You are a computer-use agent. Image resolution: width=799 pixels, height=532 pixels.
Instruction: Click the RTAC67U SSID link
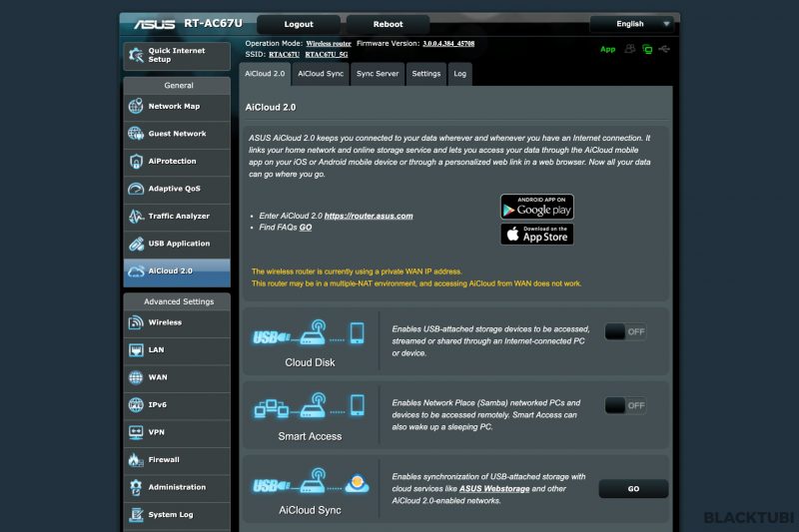click(284, 55)
